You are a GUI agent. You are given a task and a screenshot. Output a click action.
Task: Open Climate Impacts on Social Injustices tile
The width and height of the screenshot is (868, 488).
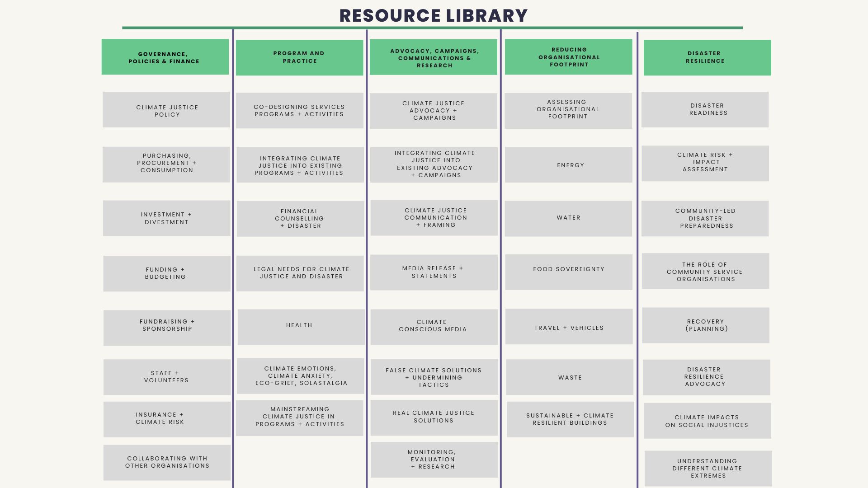click(x=708, y=421)
